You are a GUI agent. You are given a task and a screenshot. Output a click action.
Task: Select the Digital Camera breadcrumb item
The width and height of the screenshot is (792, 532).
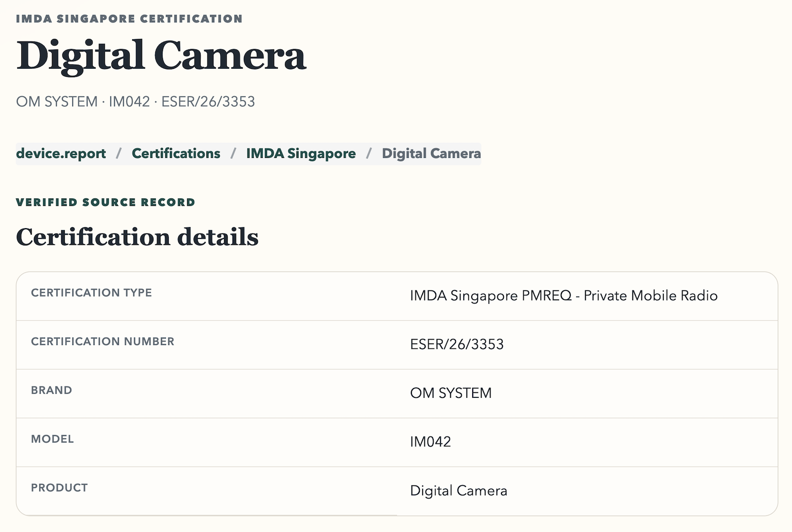click(x=431, y=153)
